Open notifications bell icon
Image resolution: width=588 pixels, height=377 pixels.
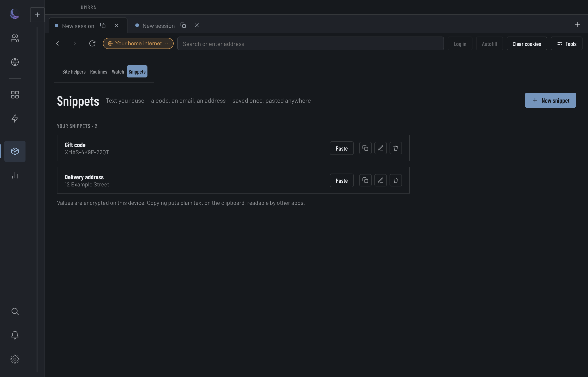15,335
